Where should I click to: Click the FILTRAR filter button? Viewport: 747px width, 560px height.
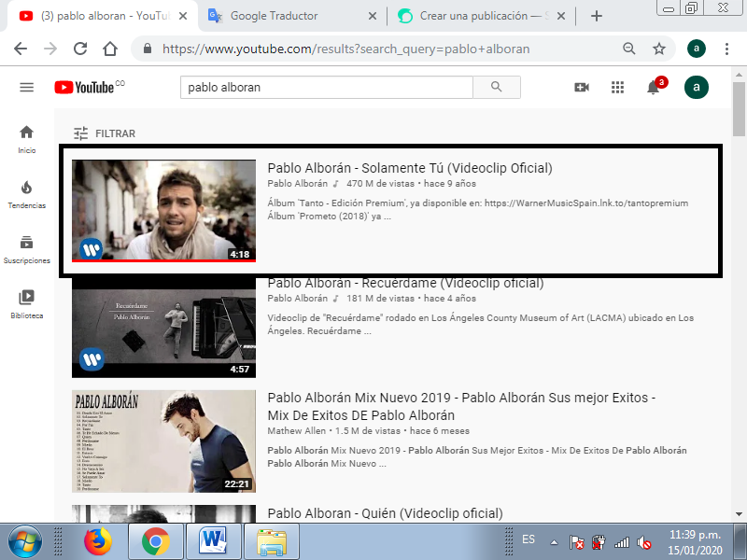point(105,133)
